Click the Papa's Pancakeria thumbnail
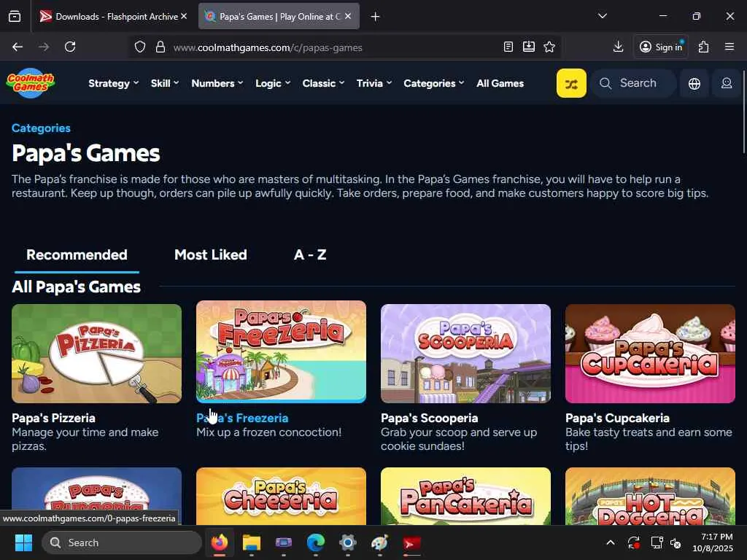 click(465, 496)
